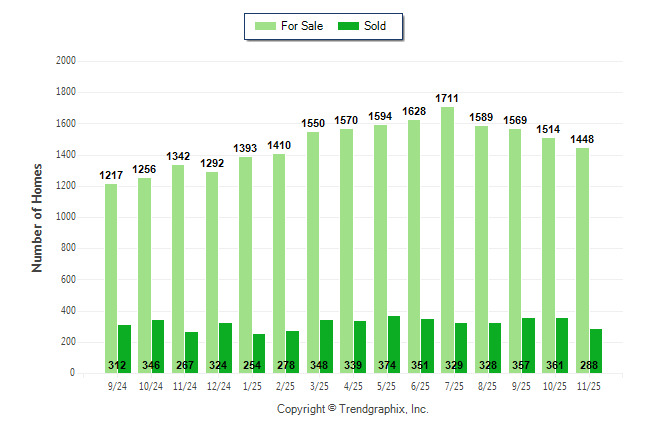
Task: Click the For Sale legend color swatch
Action: [268, 26]
